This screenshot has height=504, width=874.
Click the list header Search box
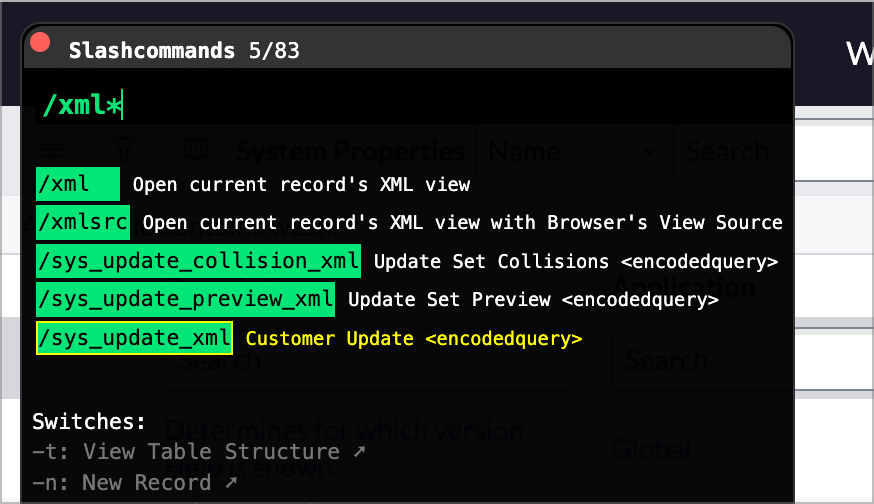tap(730, 152)
